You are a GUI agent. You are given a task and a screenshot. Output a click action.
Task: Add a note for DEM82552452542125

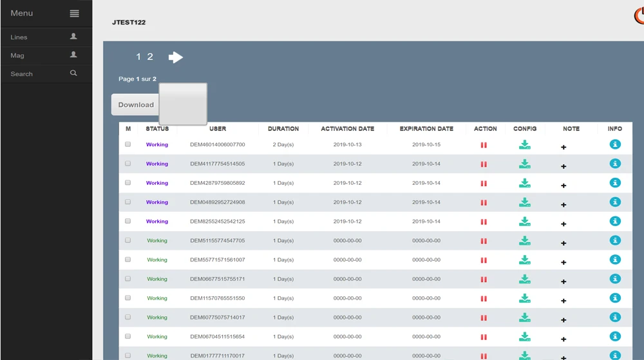[x=563, y=223]
